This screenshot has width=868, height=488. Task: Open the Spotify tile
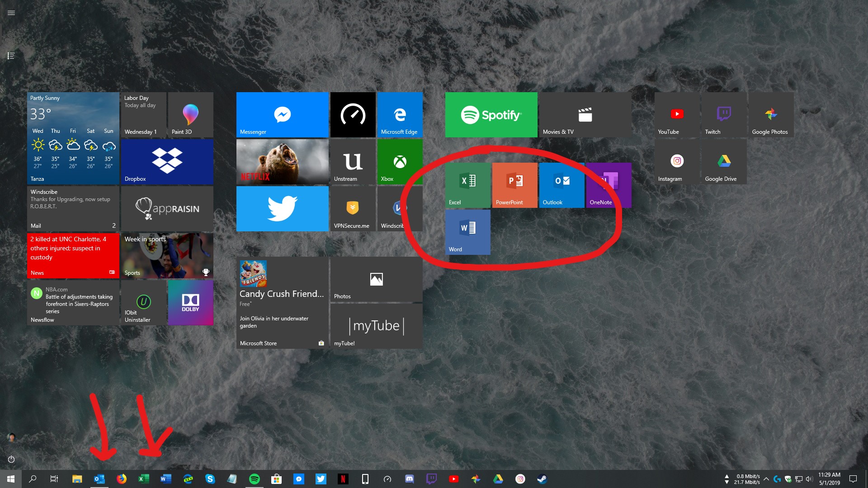click(x=491, y=114)
